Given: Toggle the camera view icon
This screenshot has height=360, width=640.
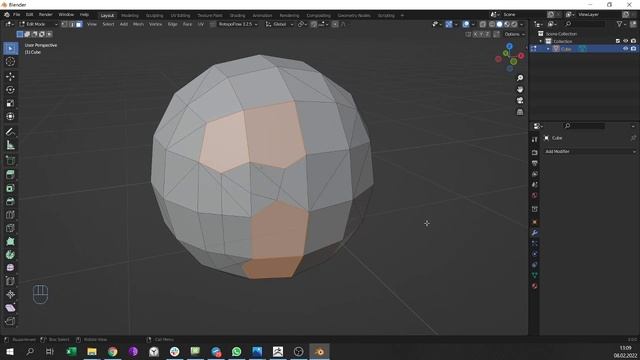Looking at the screenshot, I should [520, 100].
